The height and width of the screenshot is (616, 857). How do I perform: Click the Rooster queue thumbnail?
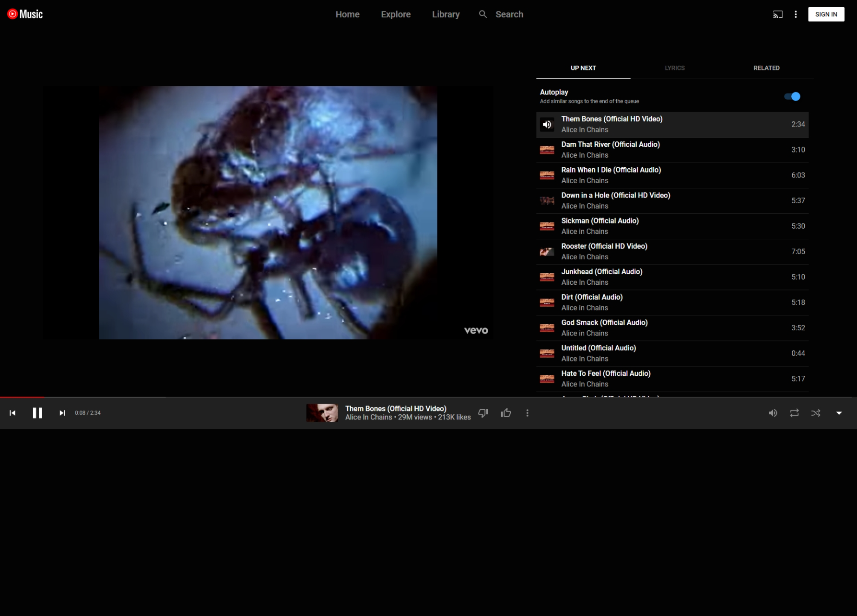point(547,252)
